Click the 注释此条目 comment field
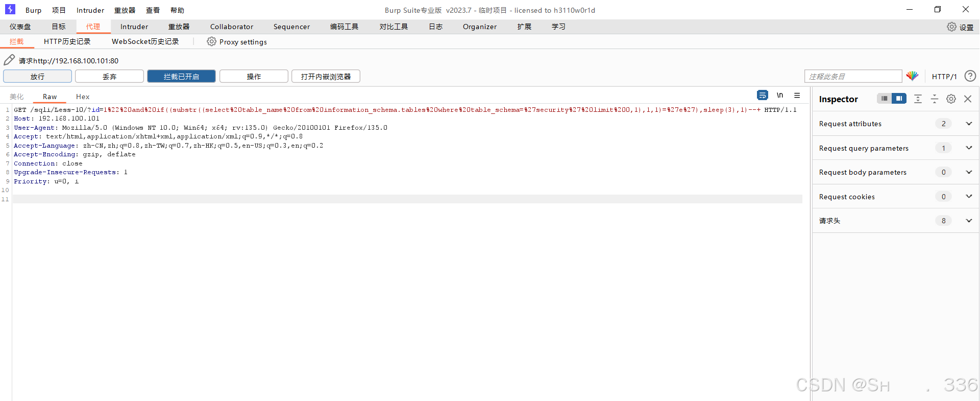The width and height of the screenshot is (980, 401). 853,76
